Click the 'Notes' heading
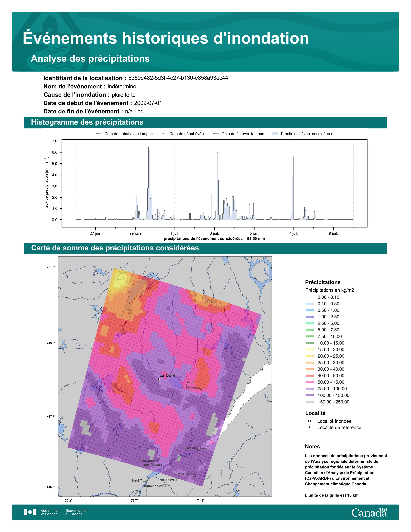This screenshot has width=411, height=532. pos(312,447)
